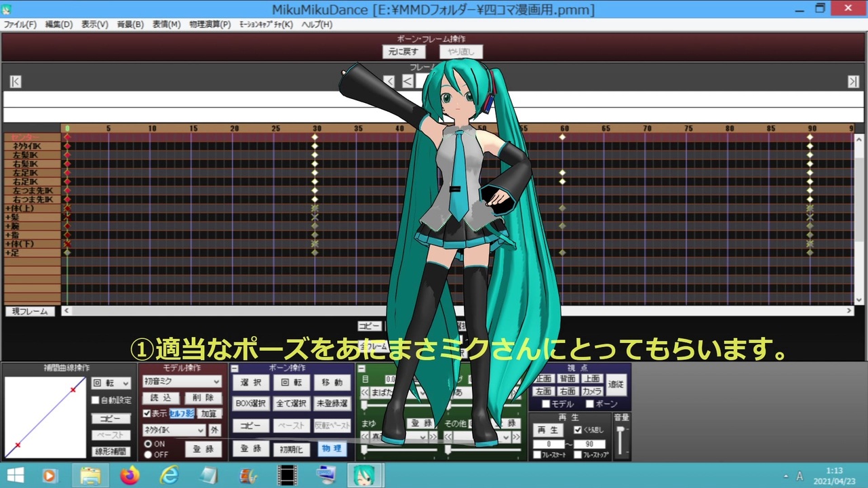Step back one frame with the single arrow

pyautogui.click(x=408, y=81)
